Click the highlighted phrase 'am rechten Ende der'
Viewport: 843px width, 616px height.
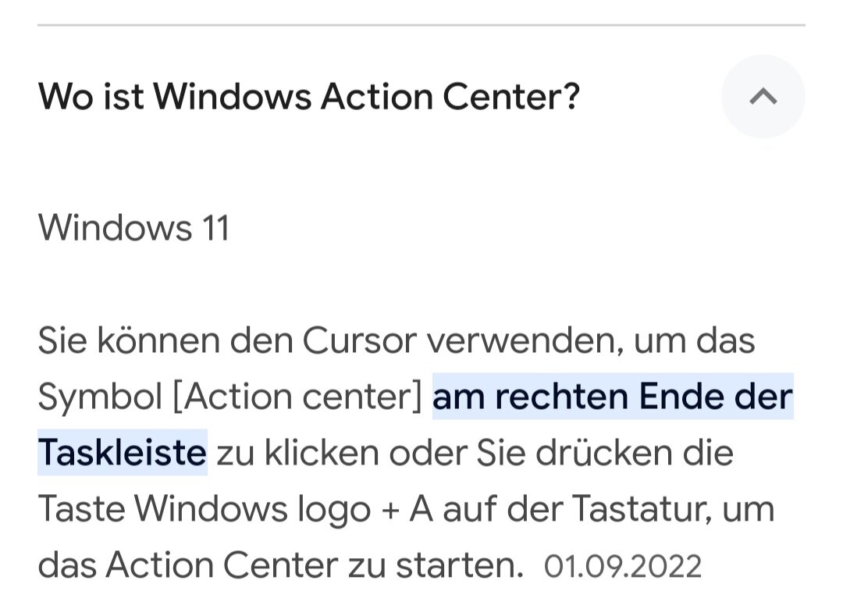[613, 397]
